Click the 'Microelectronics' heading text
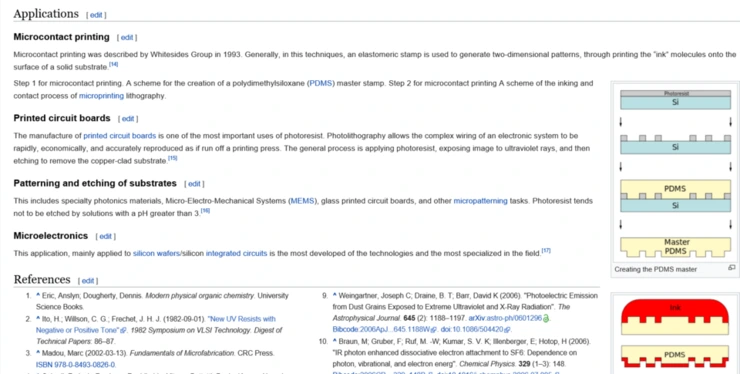 [50, 236]
